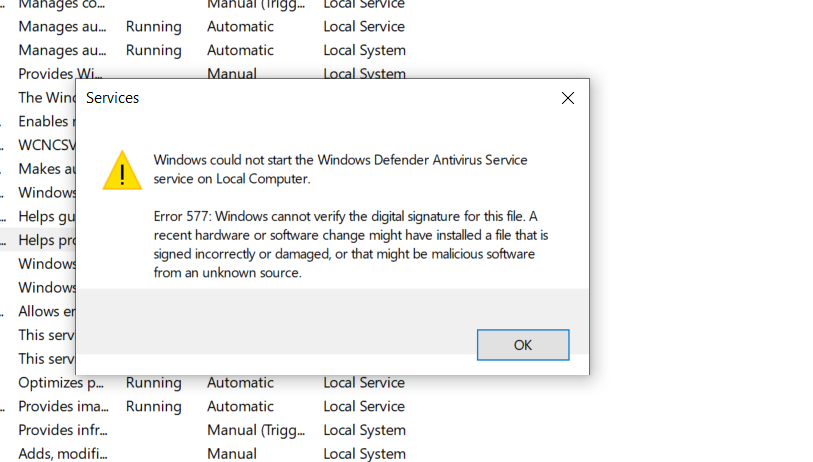Click Local System in the 'Provides Wi...' row
813x462 pixels.
pyautogui.click(x=365, y=74)
